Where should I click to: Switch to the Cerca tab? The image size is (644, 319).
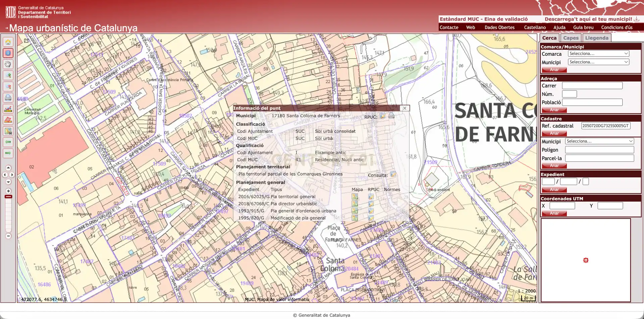click(x=549, y=38)
